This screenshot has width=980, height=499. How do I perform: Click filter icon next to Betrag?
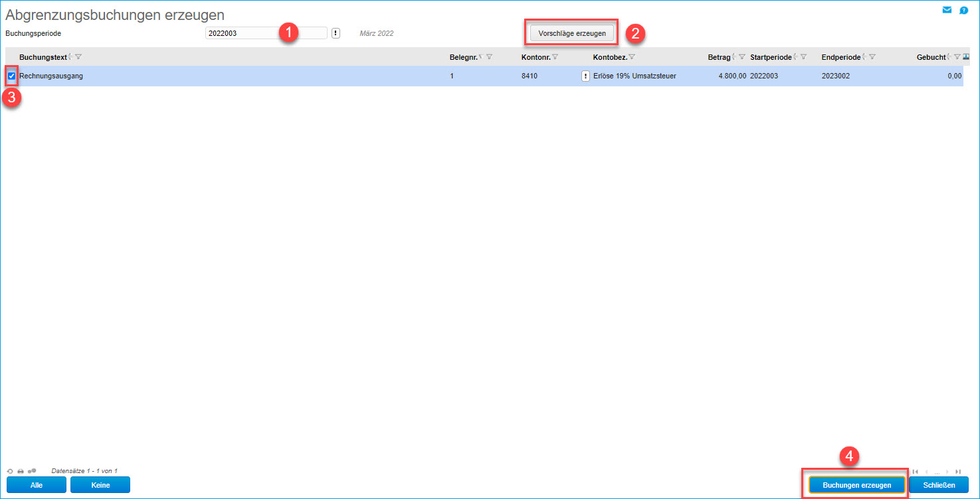[742, 57]
